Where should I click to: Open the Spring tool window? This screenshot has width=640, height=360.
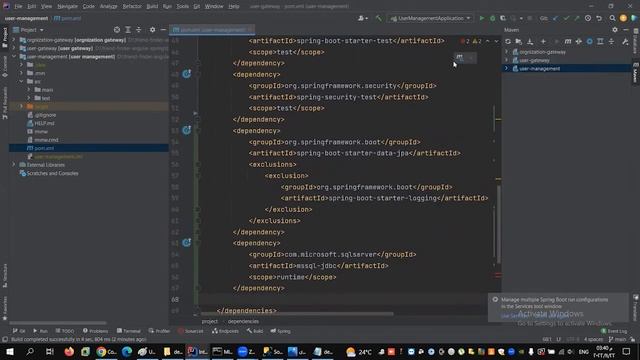280,331
